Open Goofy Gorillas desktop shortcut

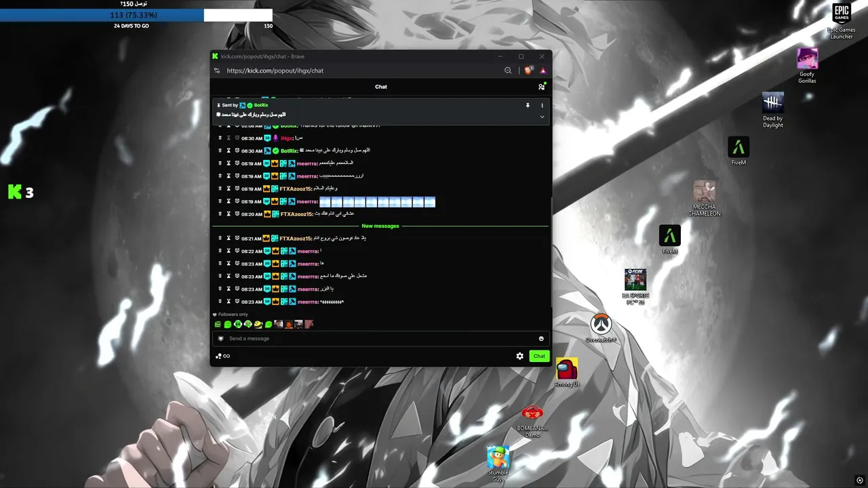coord(807,66)
